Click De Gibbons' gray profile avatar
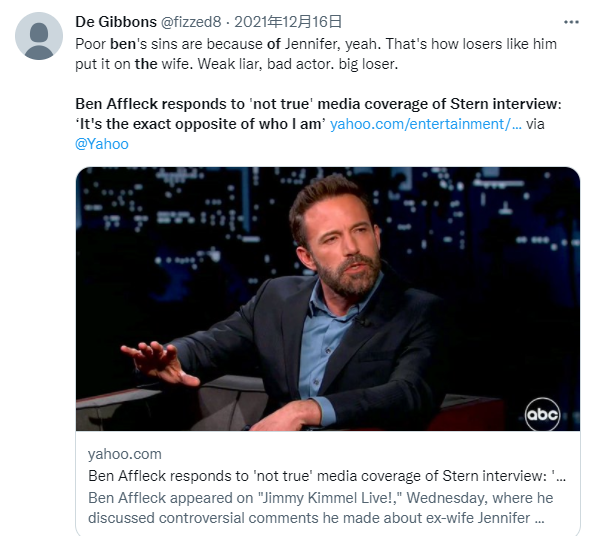This screenshot has width=595, height=536. (39, 36)
